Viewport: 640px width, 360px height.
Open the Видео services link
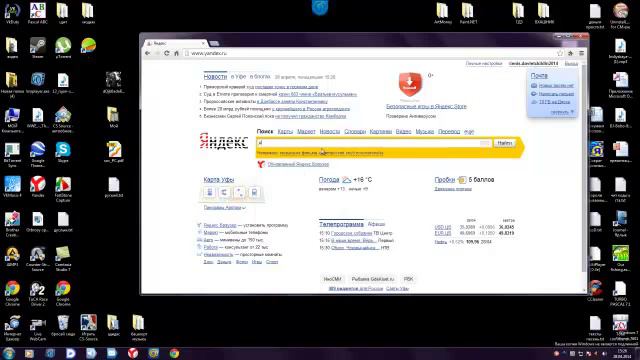[403, 131]
